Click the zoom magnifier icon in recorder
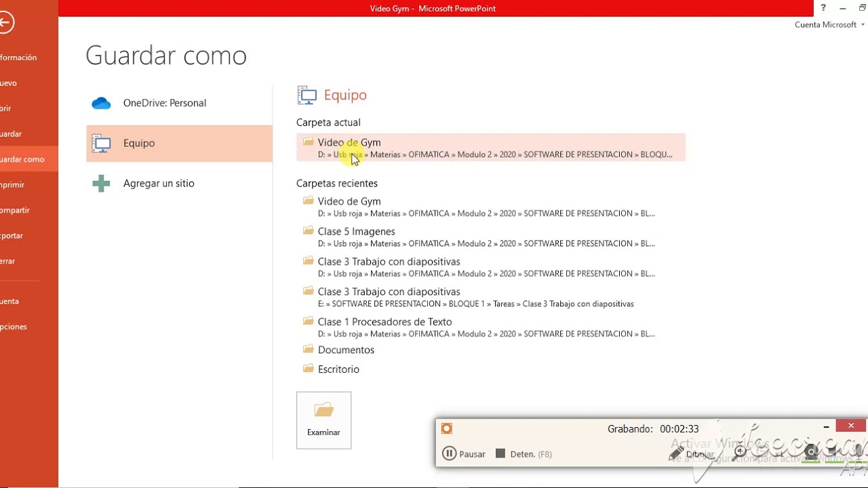Screen dimensions: 868x488 coord(741,451)
